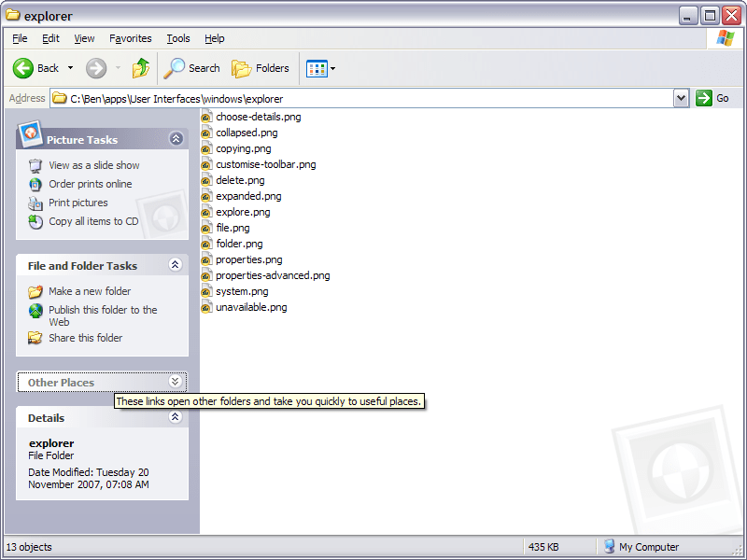
Task: Collapse the Details panel
Action: coord(176,417)
